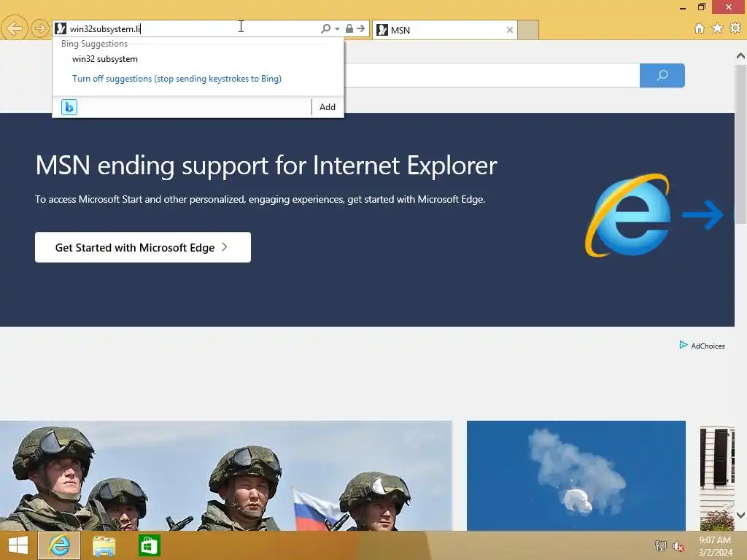
Task: Click Get Started with Microsoft Edge
Action: click(143, 247)
